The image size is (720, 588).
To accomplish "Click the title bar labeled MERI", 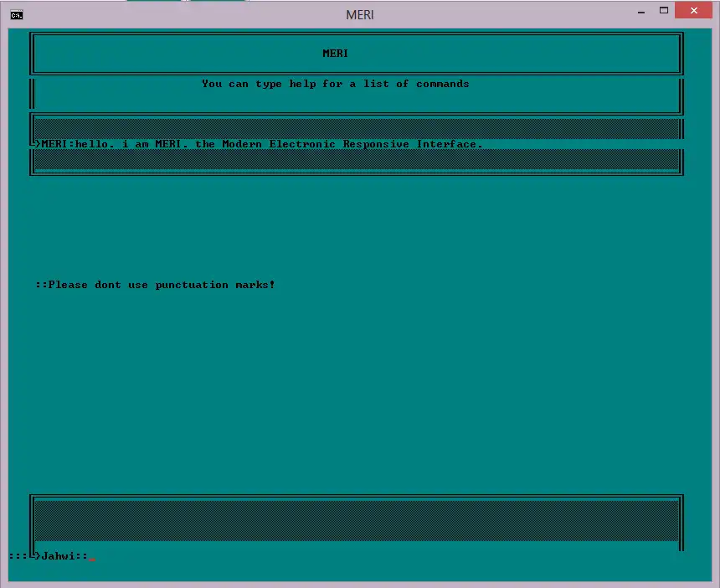I will (x=360, y=14).
